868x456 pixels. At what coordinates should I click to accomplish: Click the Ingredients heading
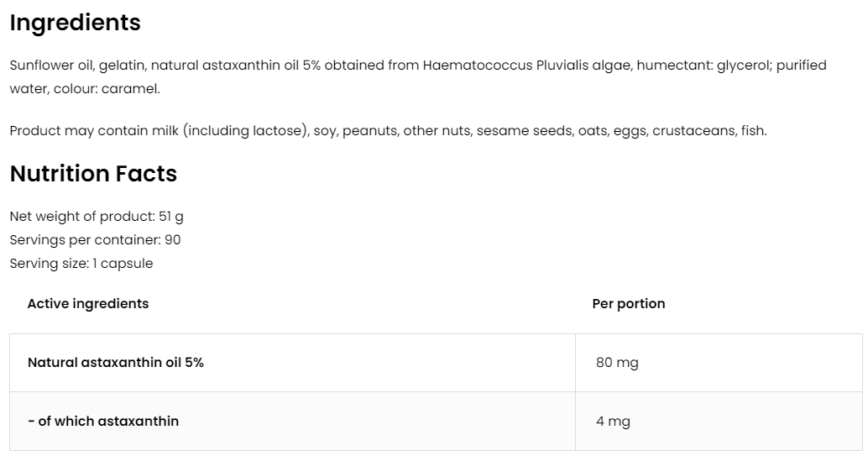click(75, 24)
